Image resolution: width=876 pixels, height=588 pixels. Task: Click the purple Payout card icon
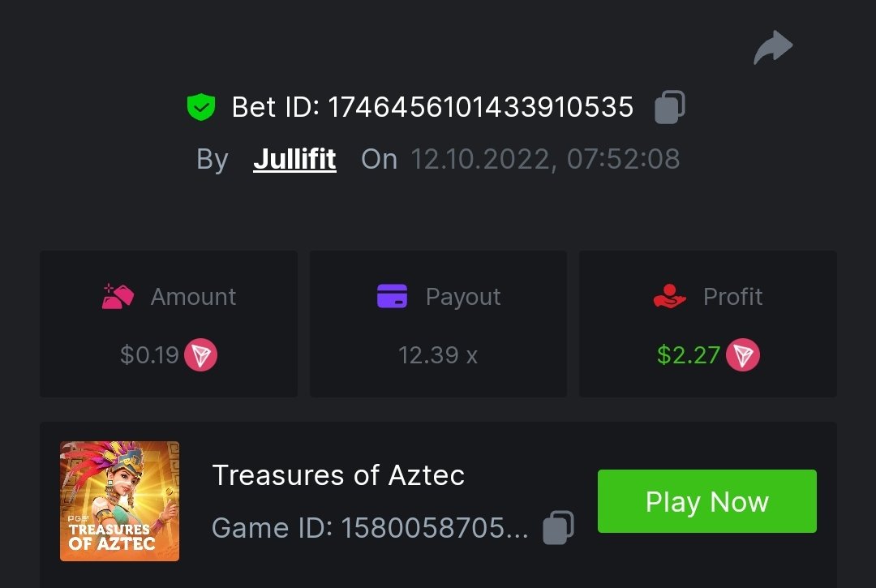pos(393,297)
